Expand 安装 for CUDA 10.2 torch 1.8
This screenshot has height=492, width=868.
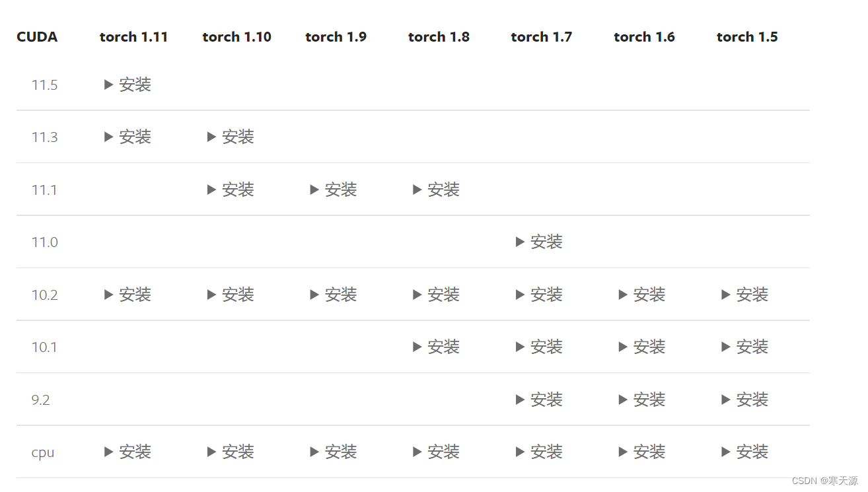tap(437, 295)
